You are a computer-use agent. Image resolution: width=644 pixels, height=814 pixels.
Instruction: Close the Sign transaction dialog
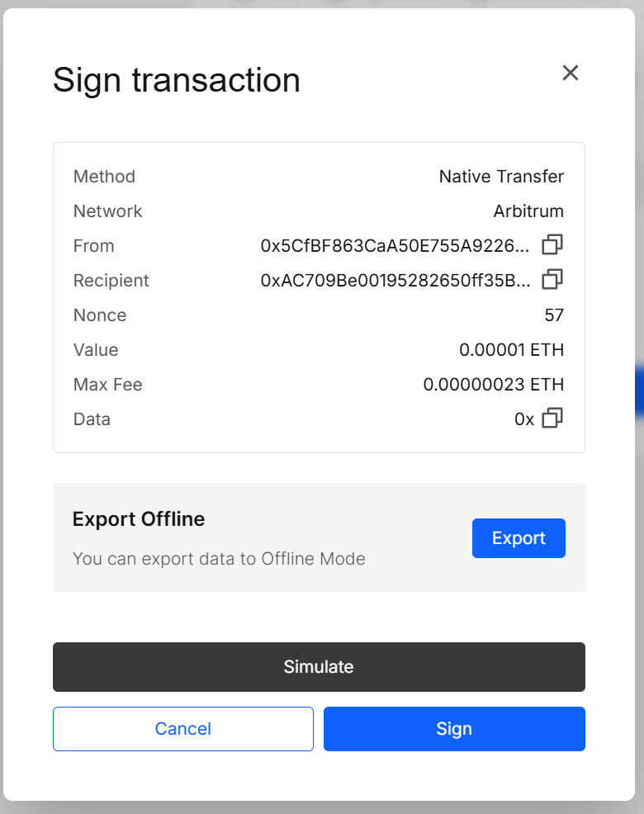tap(570, 73)
